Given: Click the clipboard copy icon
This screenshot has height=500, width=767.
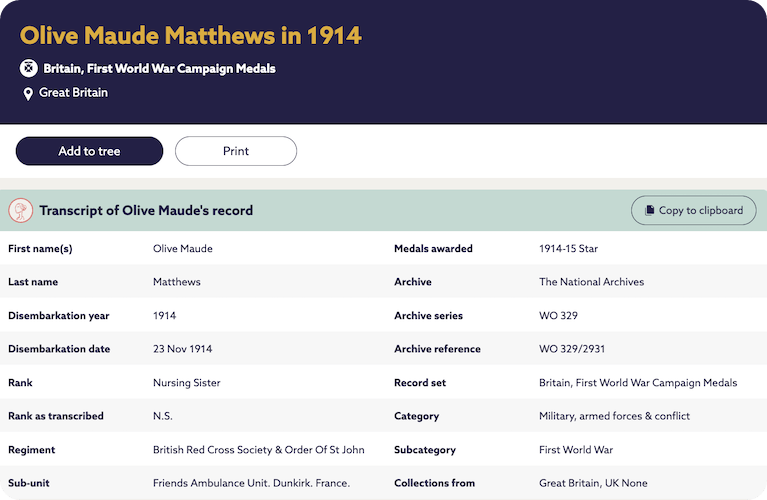Looking at the screenshot, I should click(x=650, y=211).
